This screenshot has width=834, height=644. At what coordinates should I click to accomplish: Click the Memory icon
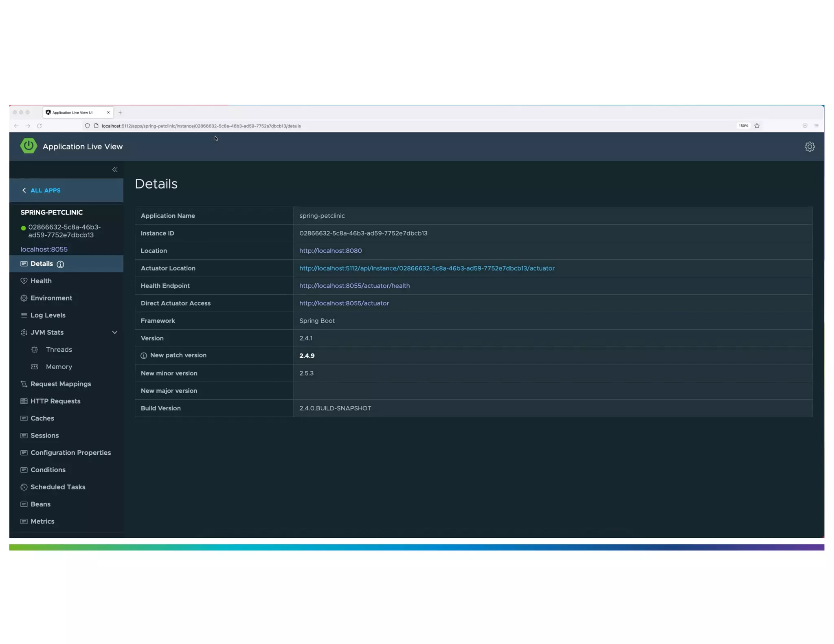(35, 367)
